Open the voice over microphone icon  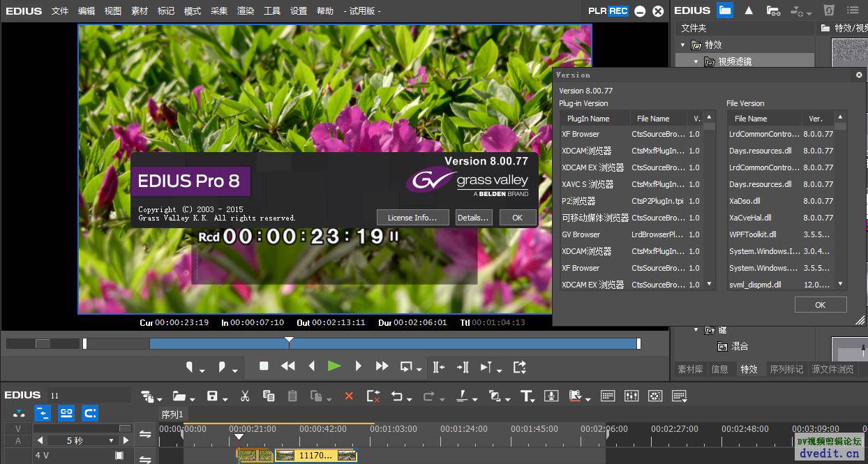coord(551,396)
